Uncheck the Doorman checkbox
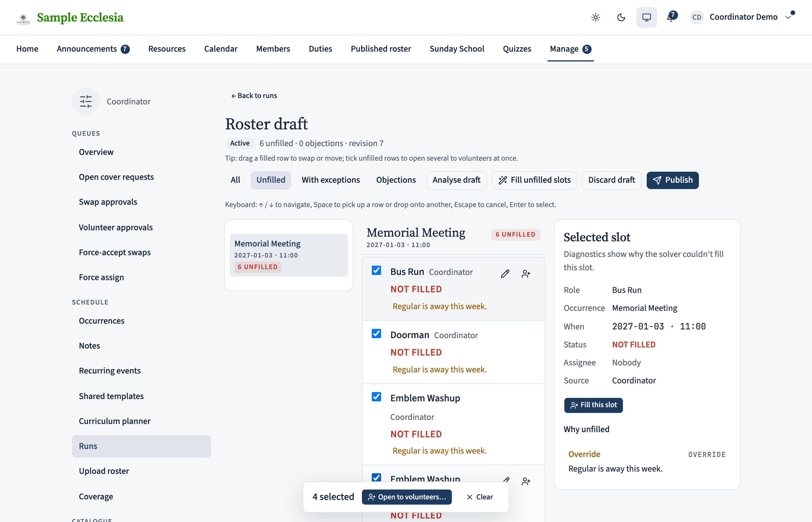Screen dimensions: 812x522 point(376,333)
